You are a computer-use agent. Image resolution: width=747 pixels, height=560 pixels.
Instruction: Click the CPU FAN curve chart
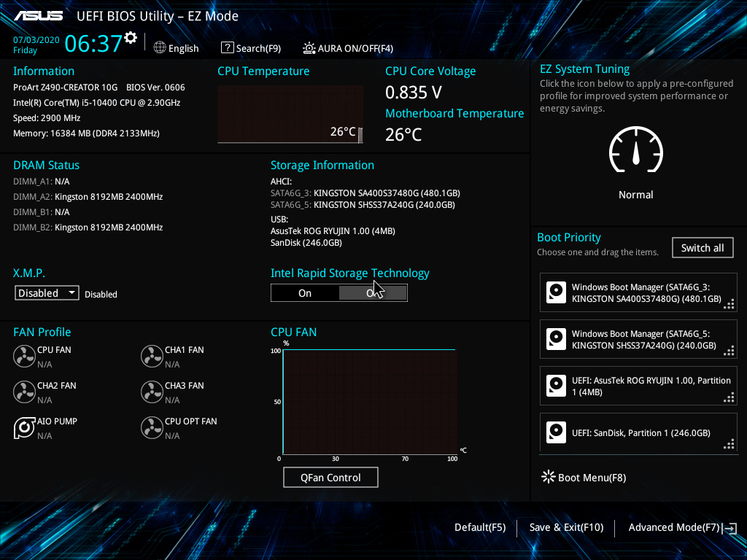[370, 402]
